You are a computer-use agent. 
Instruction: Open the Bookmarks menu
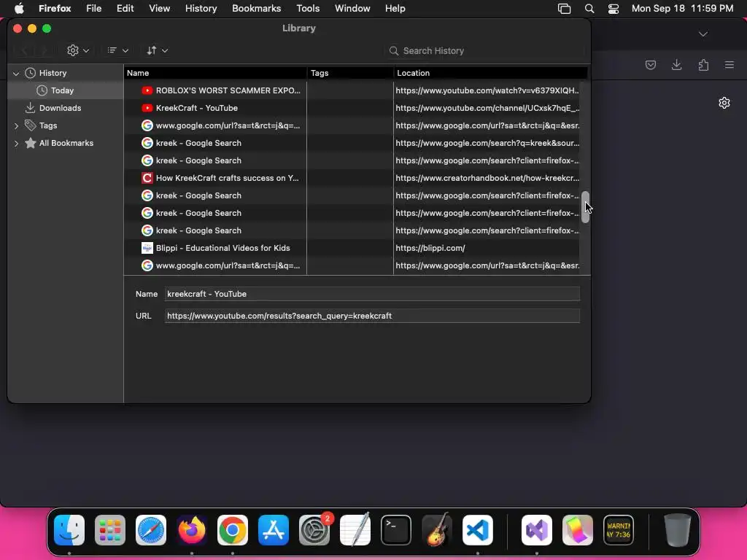pos(256,9)
